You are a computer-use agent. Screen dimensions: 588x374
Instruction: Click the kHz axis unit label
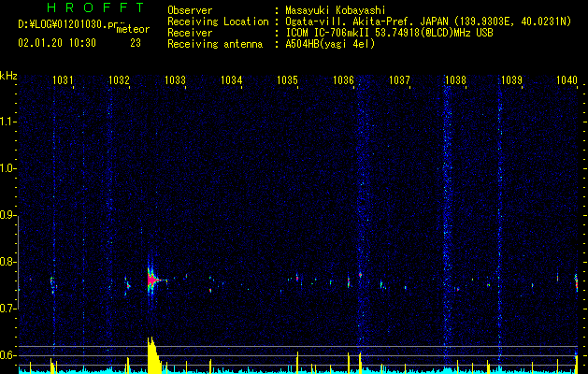point(8,76)
